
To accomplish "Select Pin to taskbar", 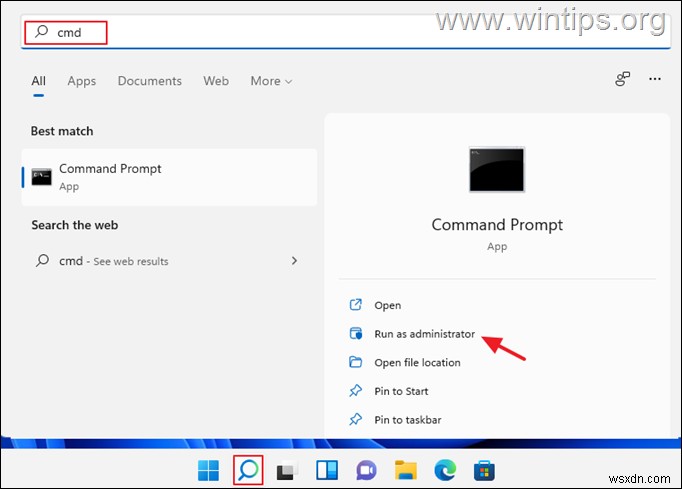I will 408,420.
